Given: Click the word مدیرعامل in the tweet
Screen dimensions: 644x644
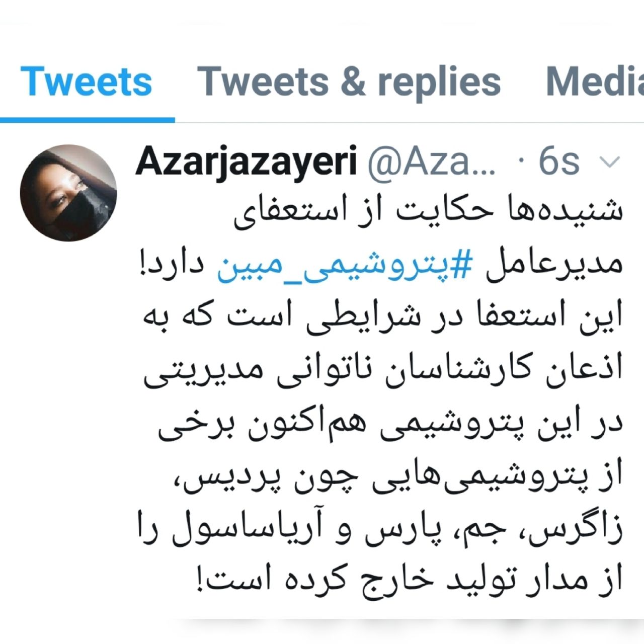Looking at the screenshot, I should (554, 266).
